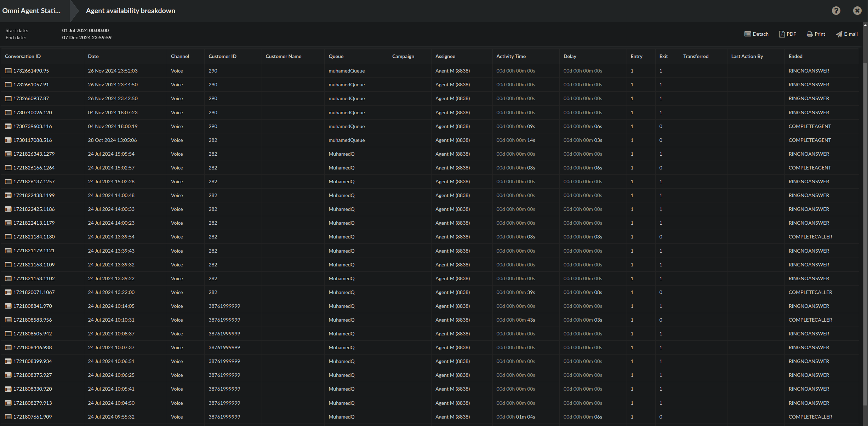Click the Activity Time column header
Viewport: 868px width, 426px height.
pos(510,56)
